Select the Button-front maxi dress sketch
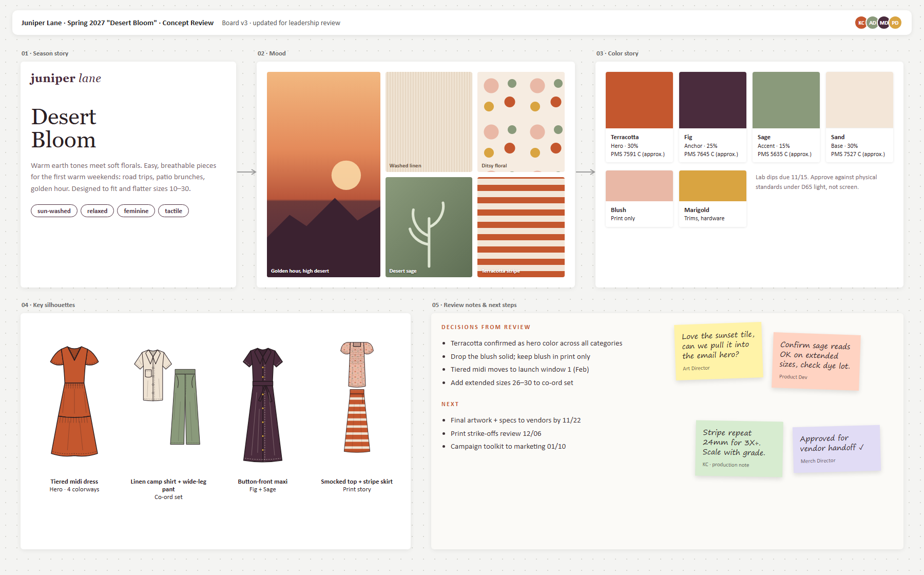Viewport: 924px width, 575px height. (x=263, y=405)
